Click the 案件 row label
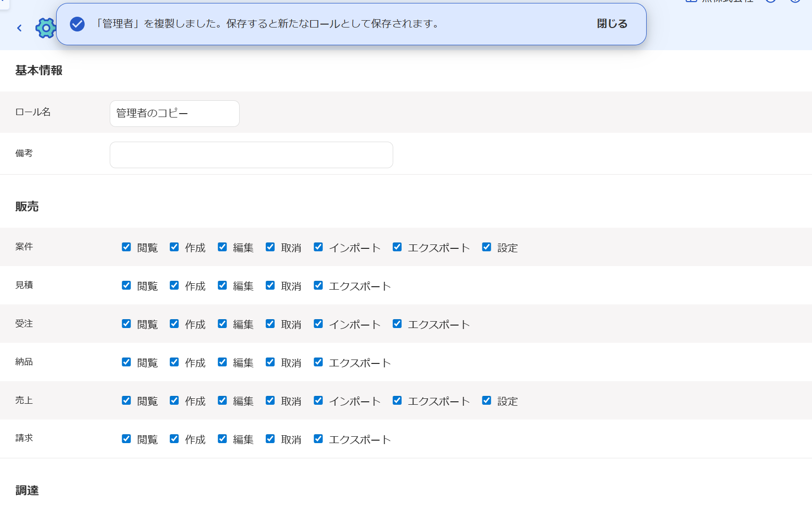 [x=24, y=246]
